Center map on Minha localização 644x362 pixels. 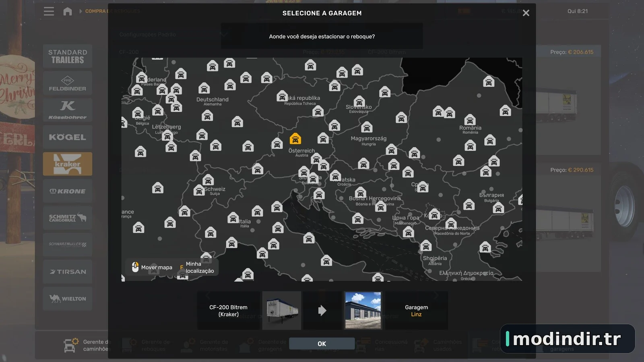tap(197, 267)
